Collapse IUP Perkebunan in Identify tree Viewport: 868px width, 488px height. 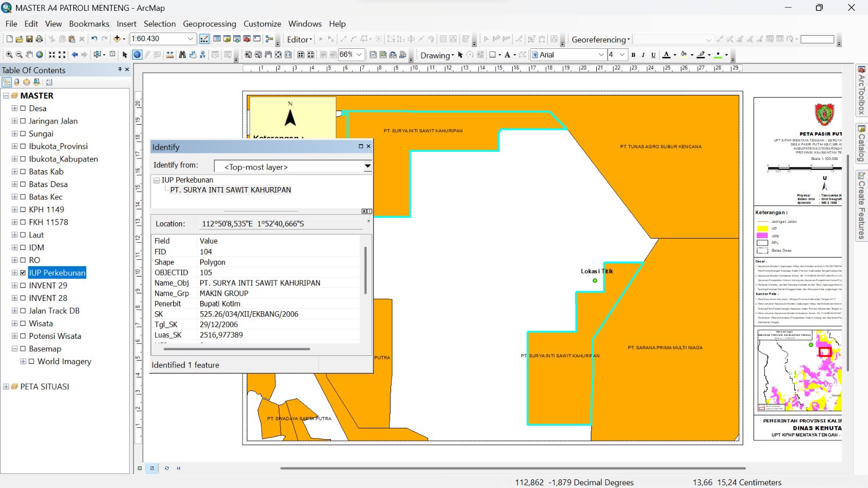point(156,180)
